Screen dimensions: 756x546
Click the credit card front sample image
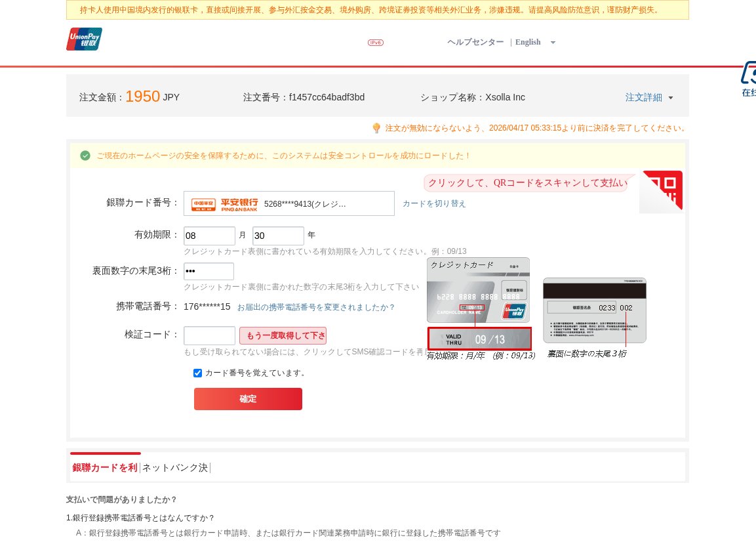coord(478,290)
